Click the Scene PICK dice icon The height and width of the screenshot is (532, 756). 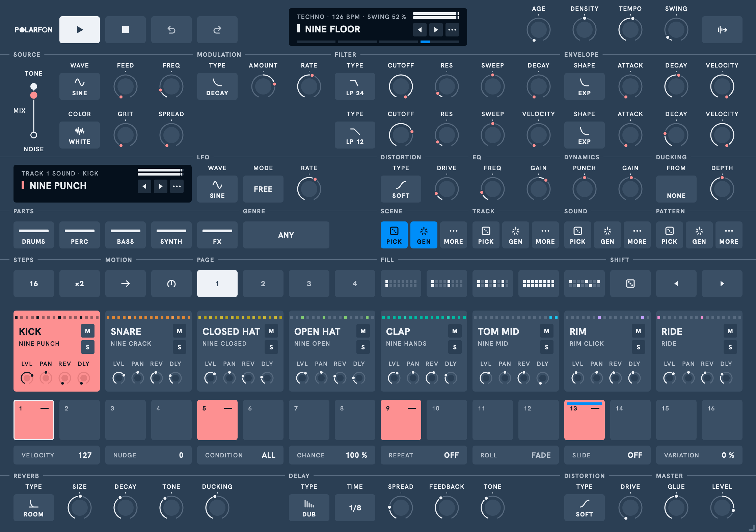[x=394, y=231]
